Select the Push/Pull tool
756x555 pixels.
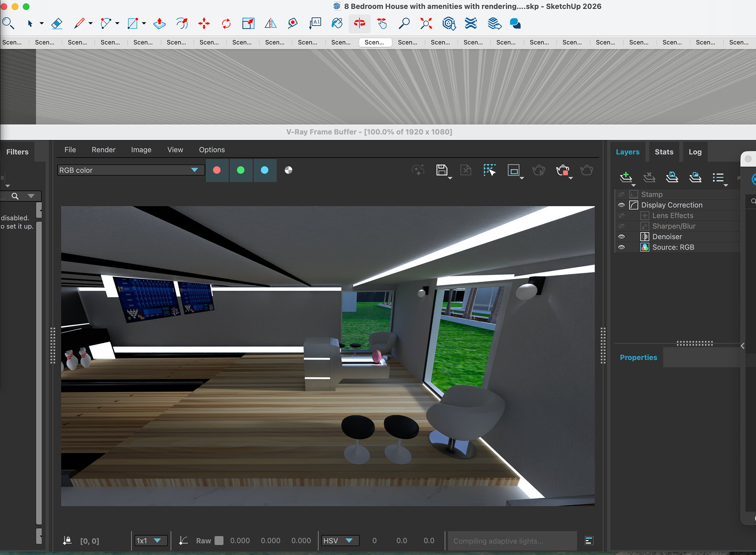coord(159,24)
